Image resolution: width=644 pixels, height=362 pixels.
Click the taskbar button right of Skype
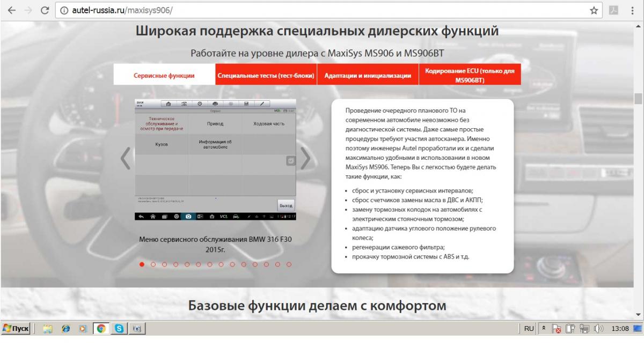[x=136, y=328]
